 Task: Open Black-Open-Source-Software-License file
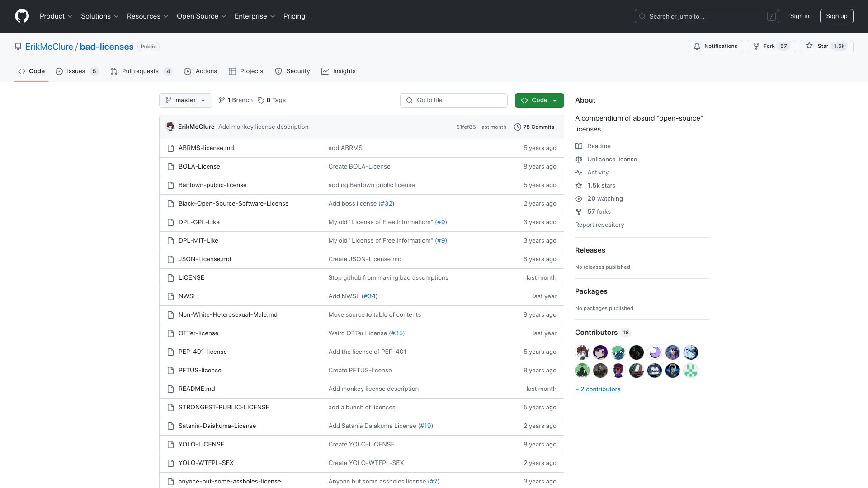(234, 204)
